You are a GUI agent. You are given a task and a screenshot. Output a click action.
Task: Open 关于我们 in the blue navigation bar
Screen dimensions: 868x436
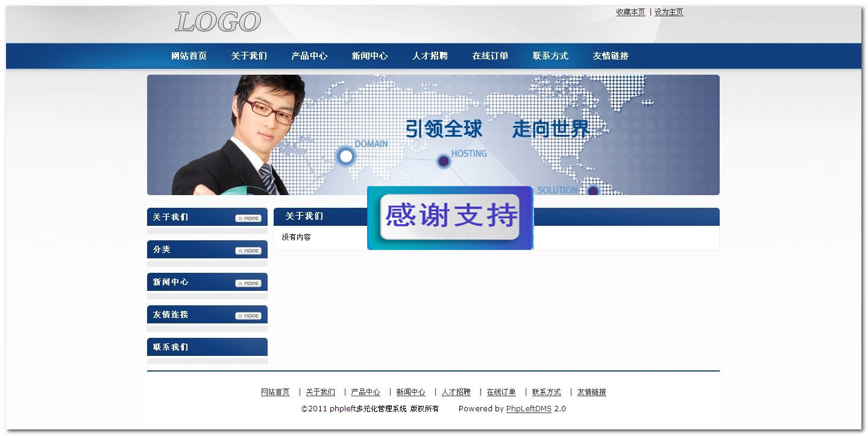pos(249,56)
